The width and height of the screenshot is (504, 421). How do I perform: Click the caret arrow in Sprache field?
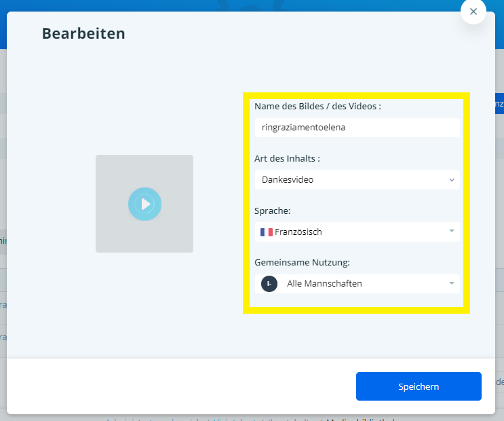tap(452, 232)
